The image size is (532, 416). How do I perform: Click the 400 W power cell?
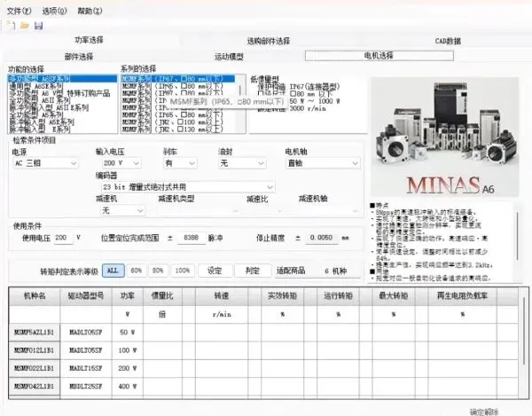click(127, 386)
